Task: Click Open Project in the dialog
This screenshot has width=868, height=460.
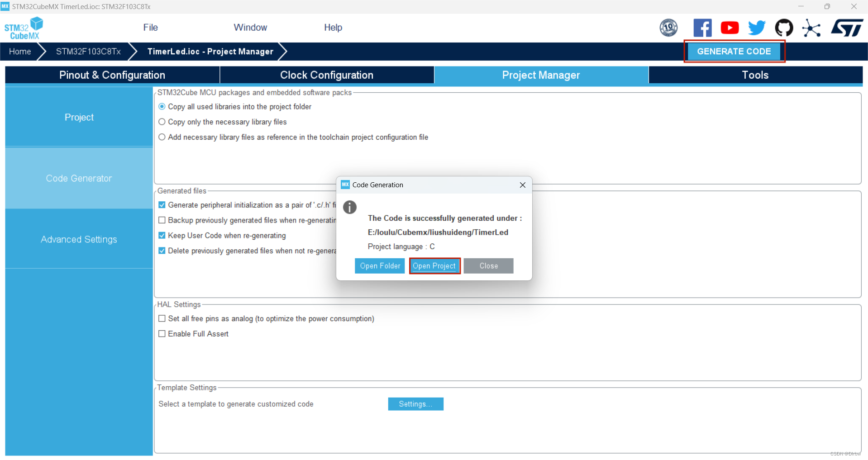Action: click(434, 266)
